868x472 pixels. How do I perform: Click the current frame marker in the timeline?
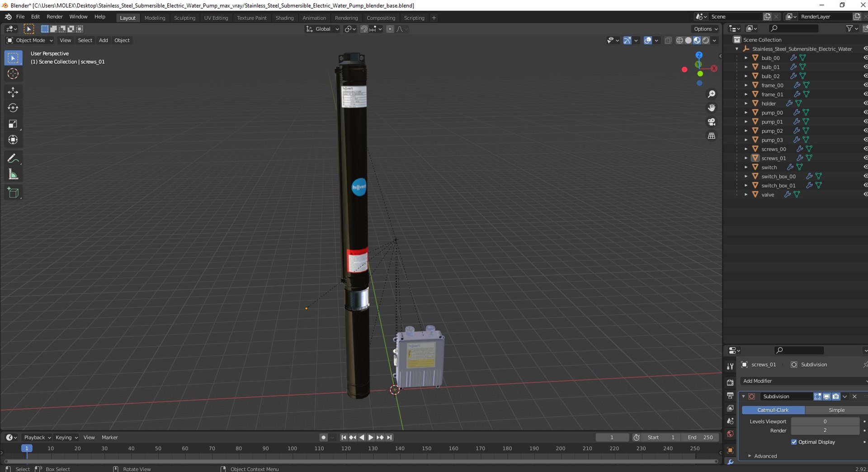(27, 448)
